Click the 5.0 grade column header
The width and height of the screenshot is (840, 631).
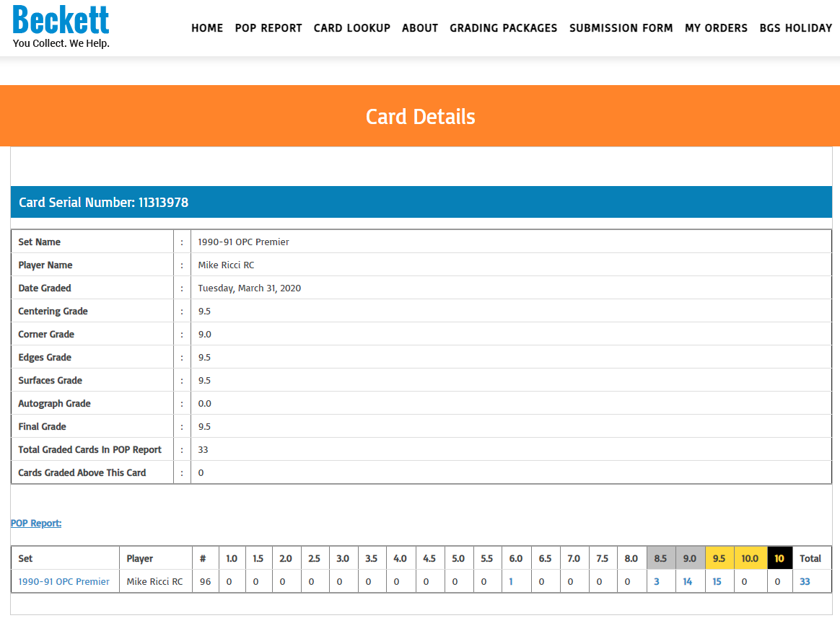point(458,558)
